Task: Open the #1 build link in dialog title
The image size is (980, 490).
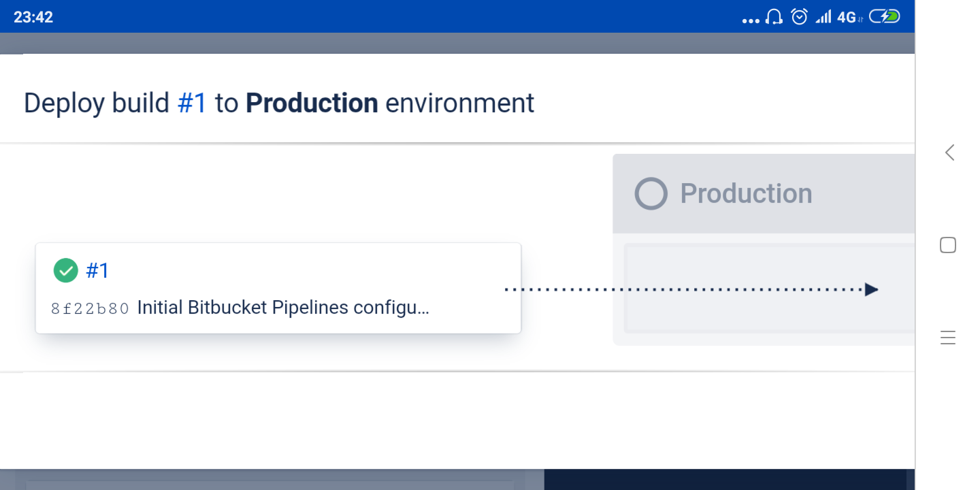Action: point(192,103)
